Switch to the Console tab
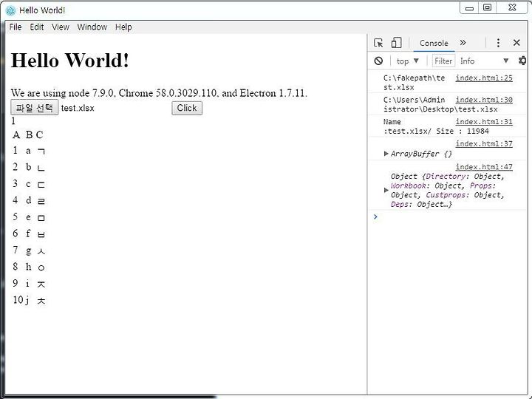 (434, 43)
